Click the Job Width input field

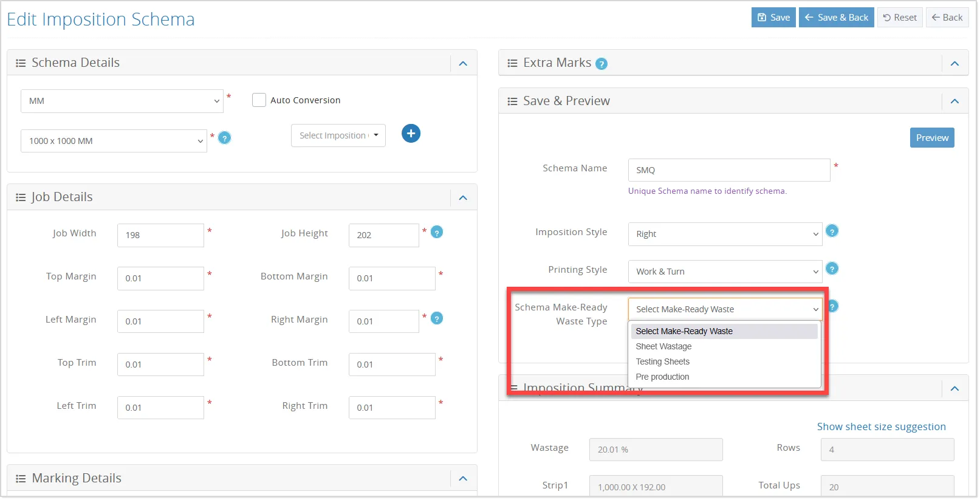[160, 235]
